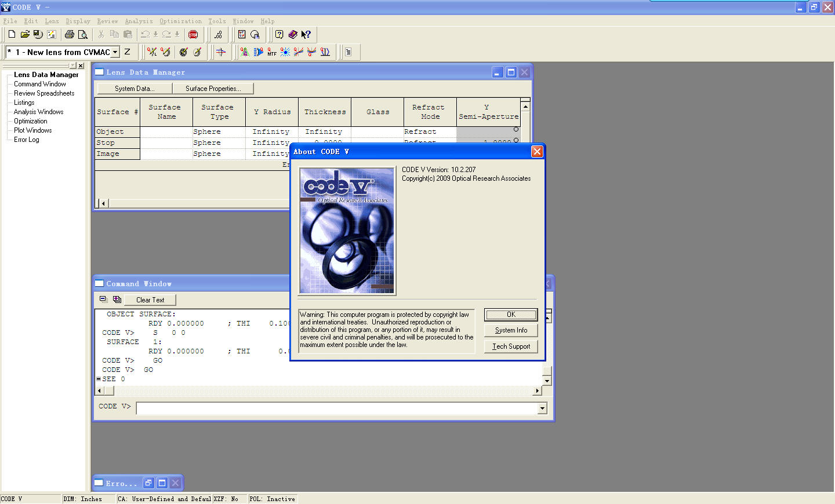Click the image editor toolbar icon
This screenshot has height=504, width=835.
pos(52,34)
